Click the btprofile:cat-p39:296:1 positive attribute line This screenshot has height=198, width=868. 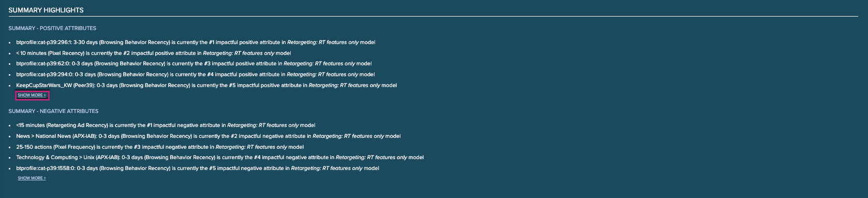tap(196, 43)
